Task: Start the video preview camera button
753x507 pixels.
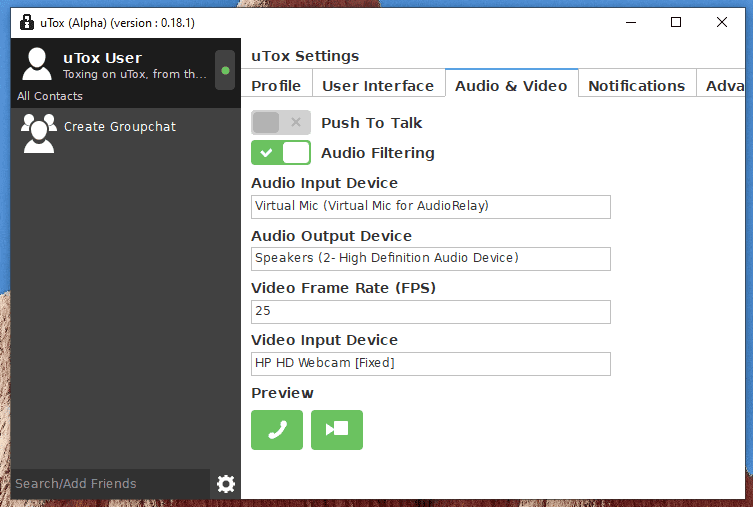Action: (x=337, y=430)
